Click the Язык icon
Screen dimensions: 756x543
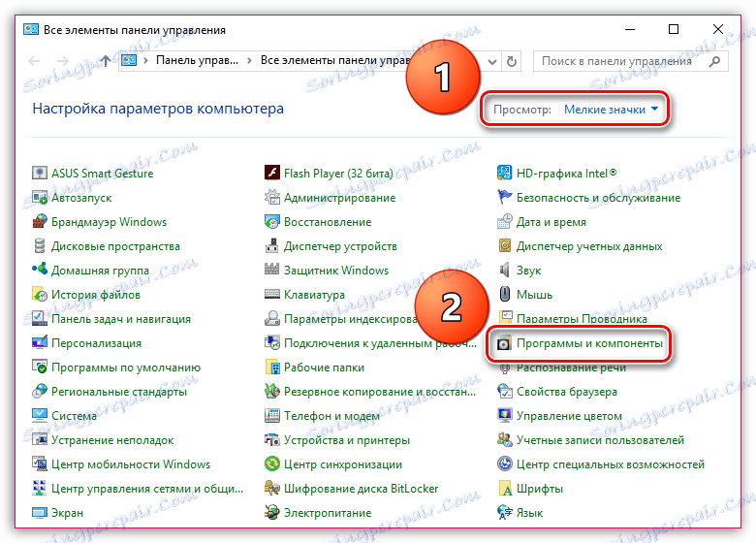[x=504, y=513]
